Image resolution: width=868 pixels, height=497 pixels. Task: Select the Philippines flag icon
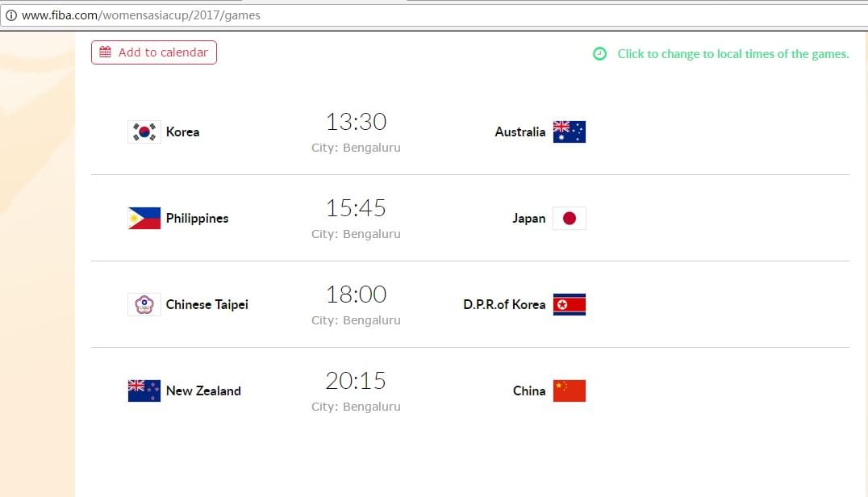click(144, 218)
